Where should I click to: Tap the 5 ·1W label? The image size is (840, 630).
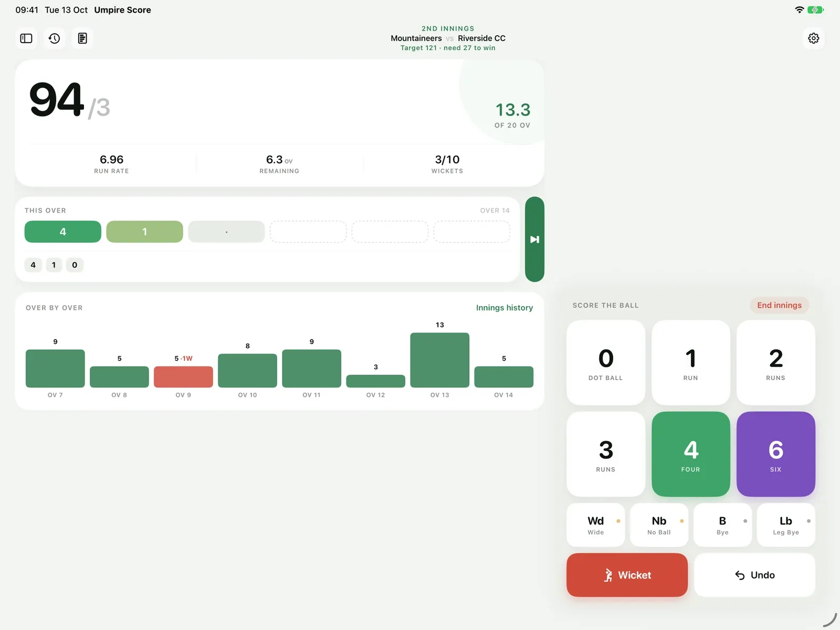point(183,359)
